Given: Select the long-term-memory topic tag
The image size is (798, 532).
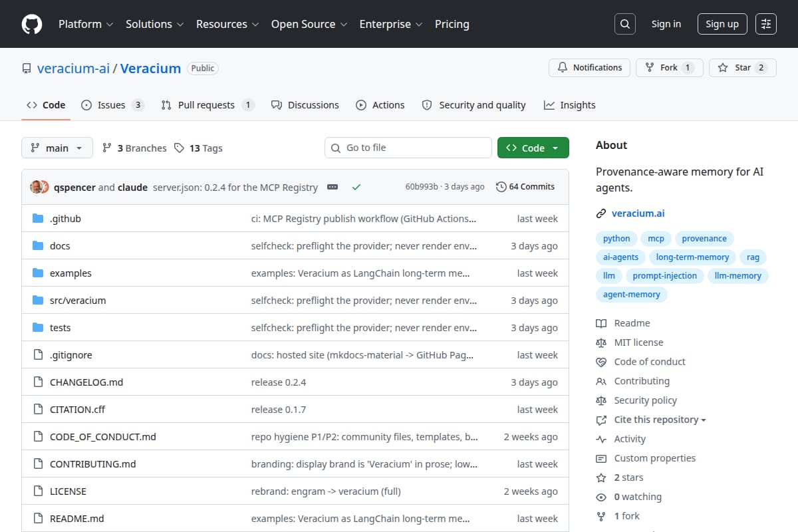Looking at the screenshot, I should click(x=693, y=257).
